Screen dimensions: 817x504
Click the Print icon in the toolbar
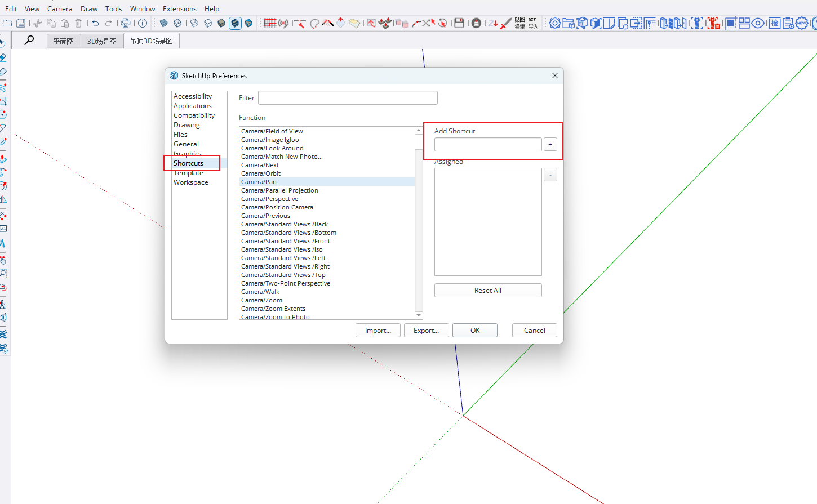(125, 23)
